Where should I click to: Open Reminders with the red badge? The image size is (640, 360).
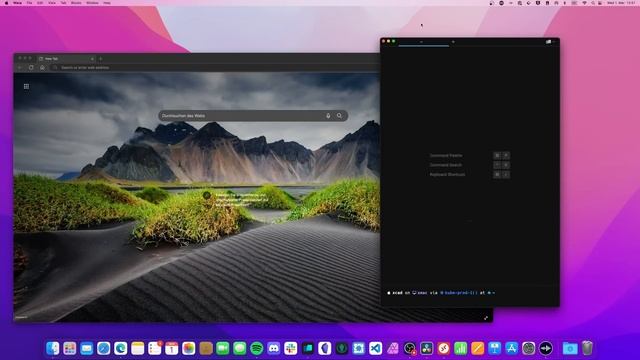(x=155, y=348)
